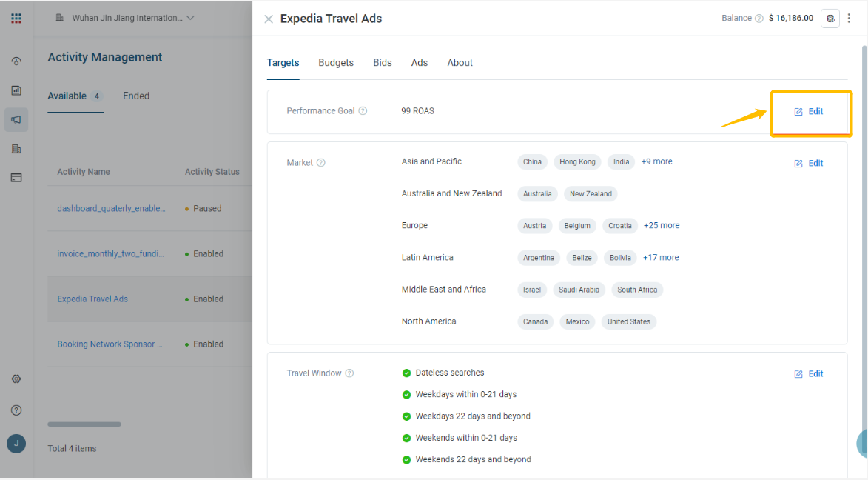Show +17 more Latin America markets
The image size is (868, 480).
click(660, 257)
